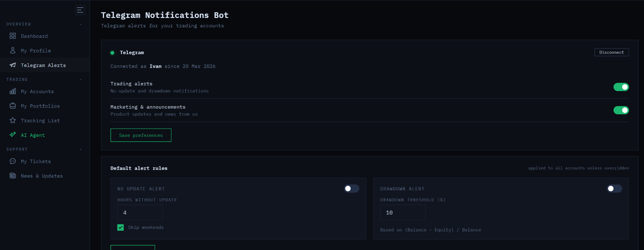
Task: Navigate to My Tickets
Action: point(36,161)
